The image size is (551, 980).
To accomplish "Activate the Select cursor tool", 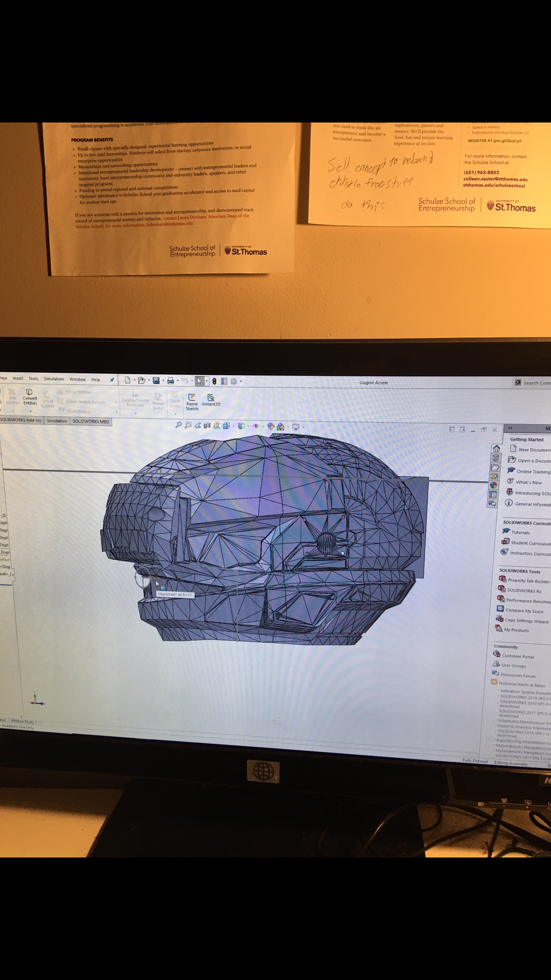I will pyautogui.click(x=199, y=381).
